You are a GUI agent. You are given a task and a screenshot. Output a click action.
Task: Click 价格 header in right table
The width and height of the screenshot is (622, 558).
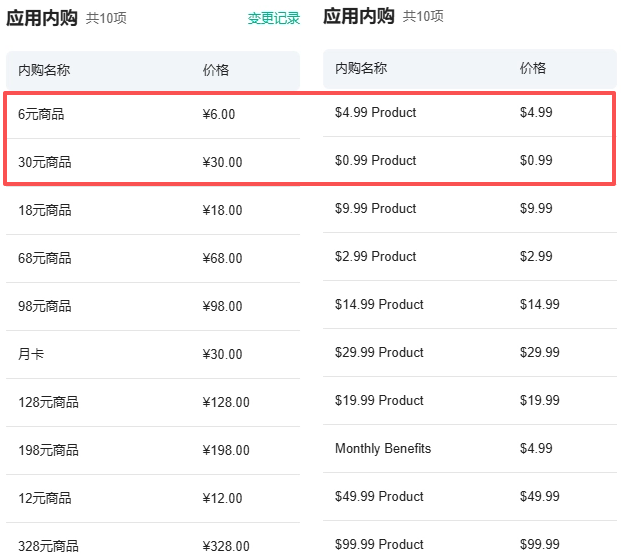[533, 68]
